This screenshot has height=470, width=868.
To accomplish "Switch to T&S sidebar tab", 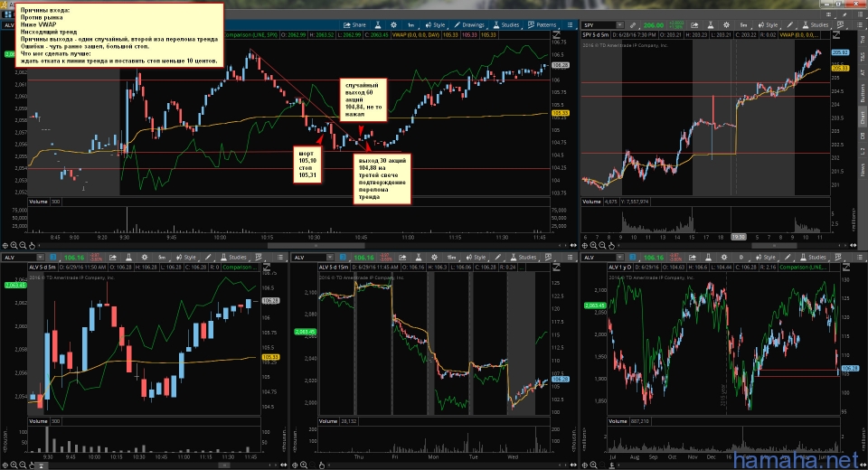I will [x=862, y=56].
